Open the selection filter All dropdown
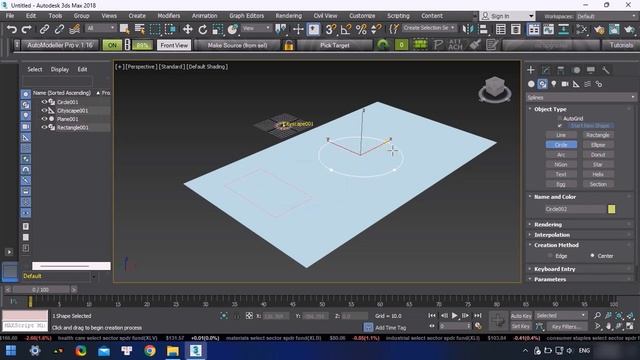 (x=100, y=28)
